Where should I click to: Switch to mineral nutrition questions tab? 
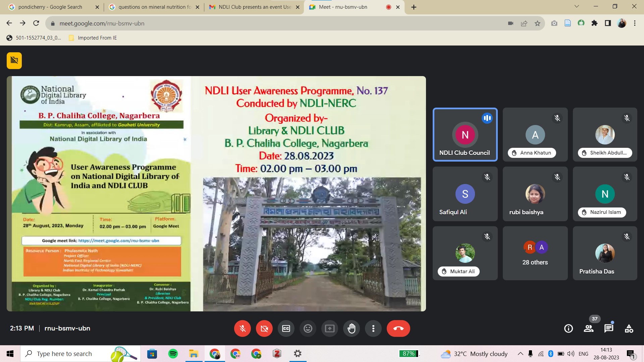154,7
